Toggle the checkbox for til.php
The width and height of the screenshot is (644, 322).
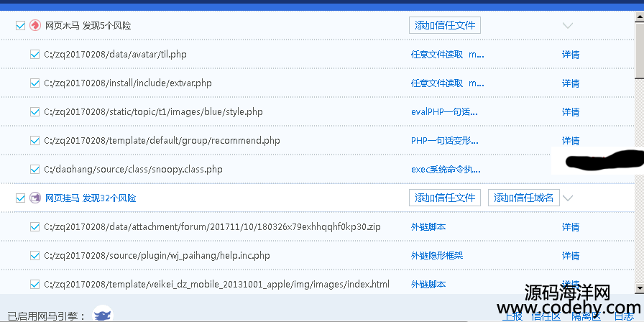tap(34, 54)
